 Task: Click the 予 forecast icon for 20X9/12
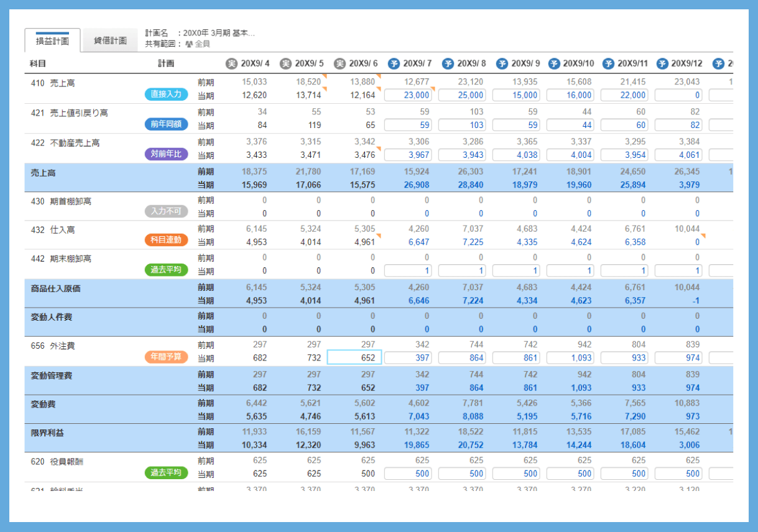tap(663, 63)
